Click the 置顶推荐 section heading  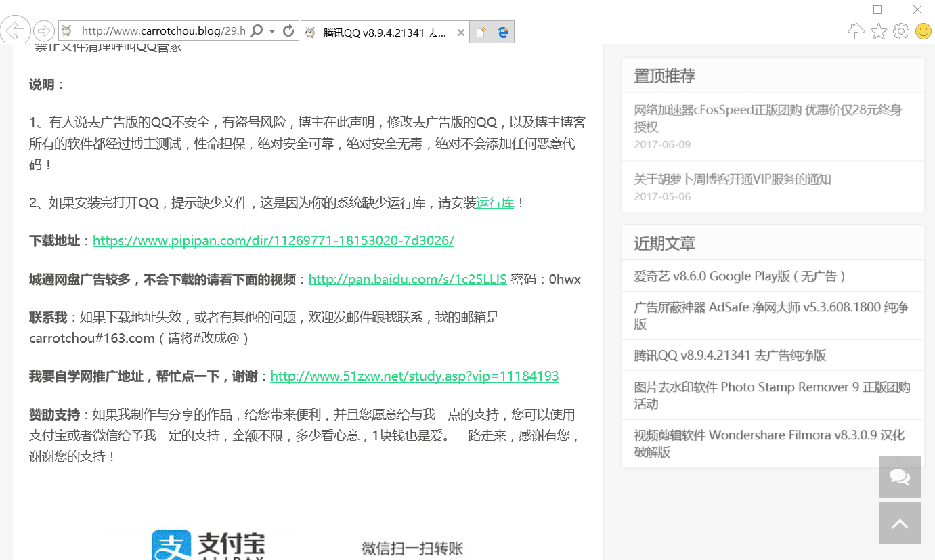pos(664,76)
